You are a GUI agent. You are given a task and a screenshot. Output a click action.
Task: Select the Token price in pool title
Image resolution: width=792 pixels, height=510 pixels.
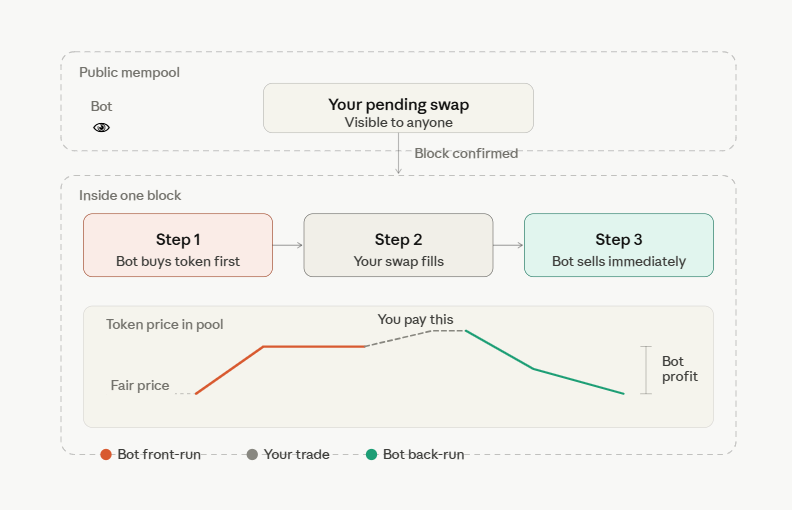point(165,324)
